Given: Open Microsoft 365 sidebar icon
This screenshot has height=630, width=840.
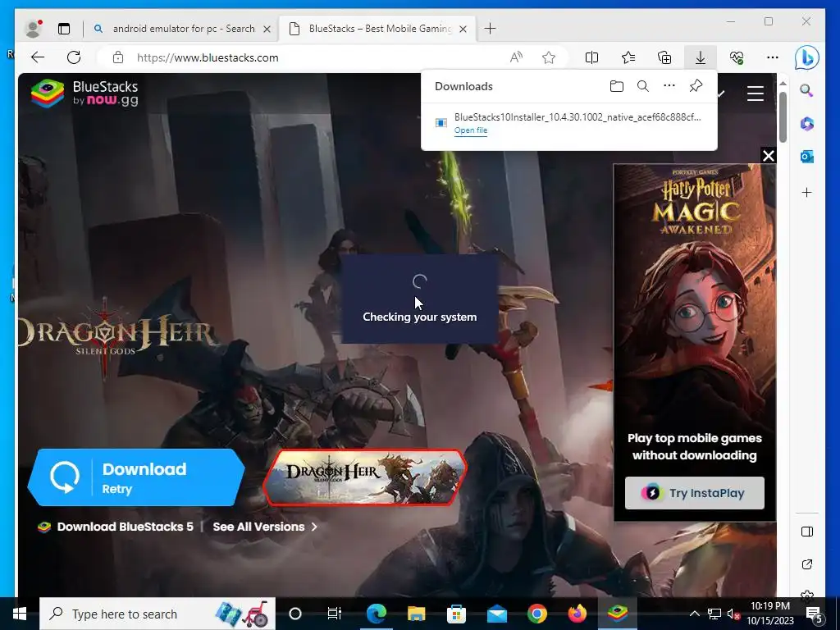Looking at the screenshot, I should (807, 124).
